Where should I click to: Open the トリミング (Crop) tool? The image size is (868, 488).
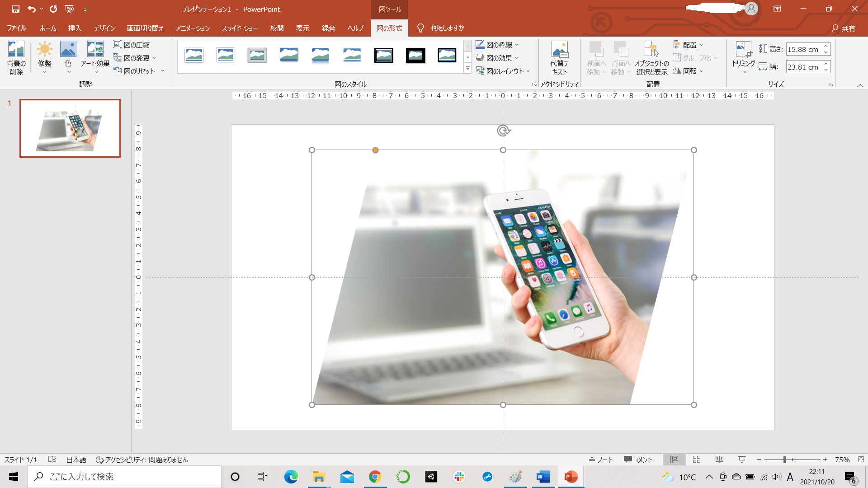[743, 57]
